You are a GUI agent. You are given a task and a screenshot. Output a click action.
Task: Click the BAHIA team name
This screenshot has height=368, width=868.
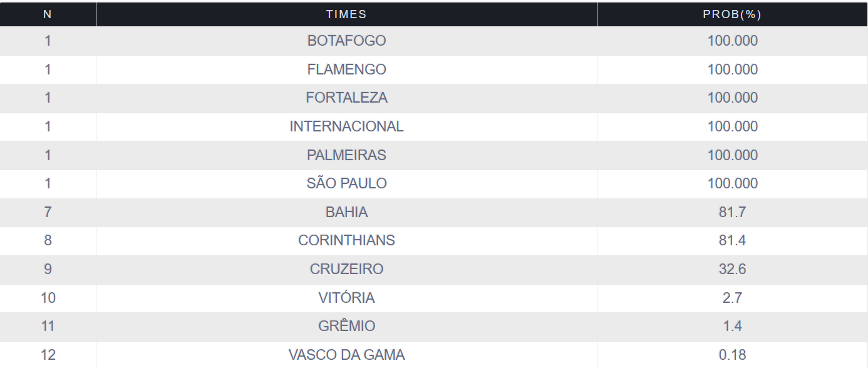[346, 212]
